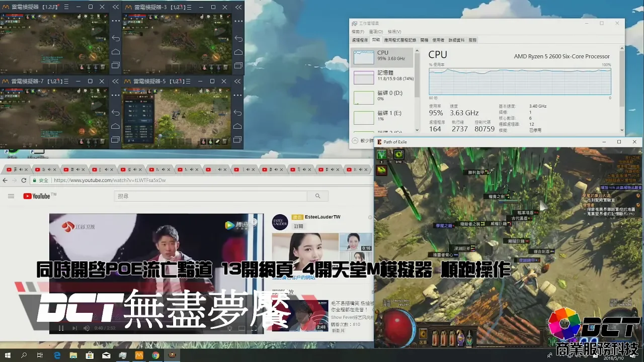Viewport: 644px width, 362px height.
Task: Tap the back arrow in 雷電模擬器-7 sidebar
Action: pyautogui.click(x=116, y=113)
